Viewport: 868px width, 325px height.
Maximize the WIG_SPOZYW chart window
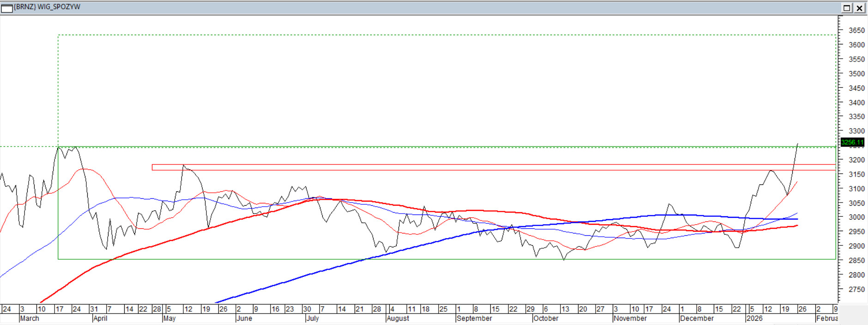point(847,8)
